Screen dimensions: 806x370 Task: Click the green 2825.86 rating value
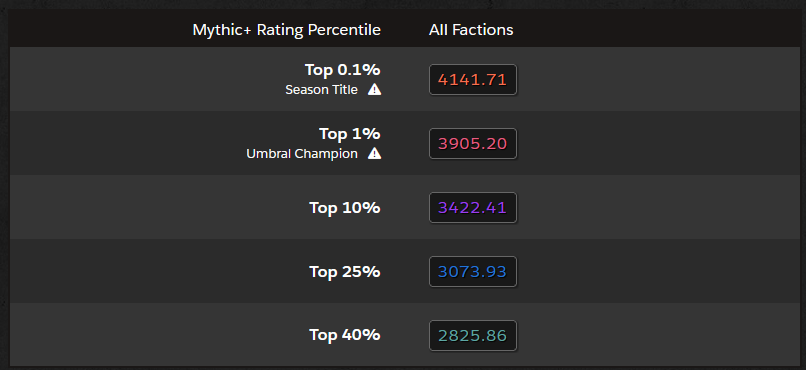click(x=472, y=336)
